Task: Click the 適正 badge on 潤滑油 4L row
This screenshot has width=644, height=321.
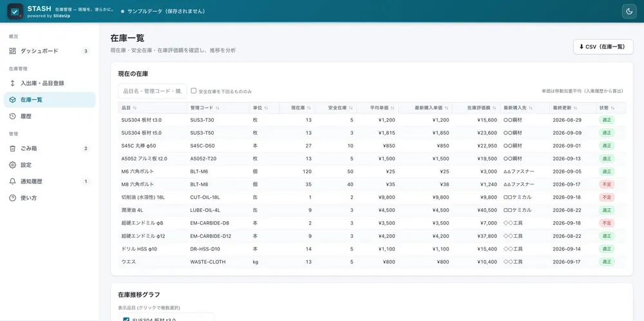Action: (606, 210)
